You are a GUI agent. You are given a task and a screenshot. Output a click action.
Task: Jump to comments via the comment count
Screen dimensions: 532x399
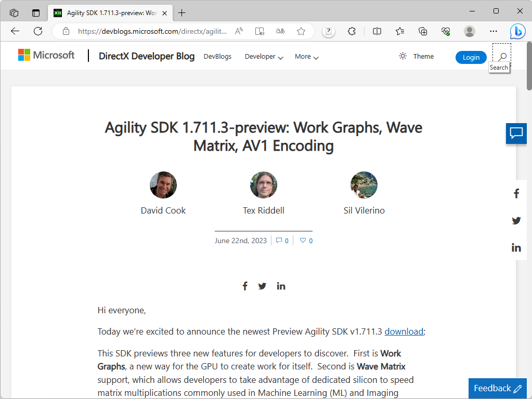click(282, 241)
